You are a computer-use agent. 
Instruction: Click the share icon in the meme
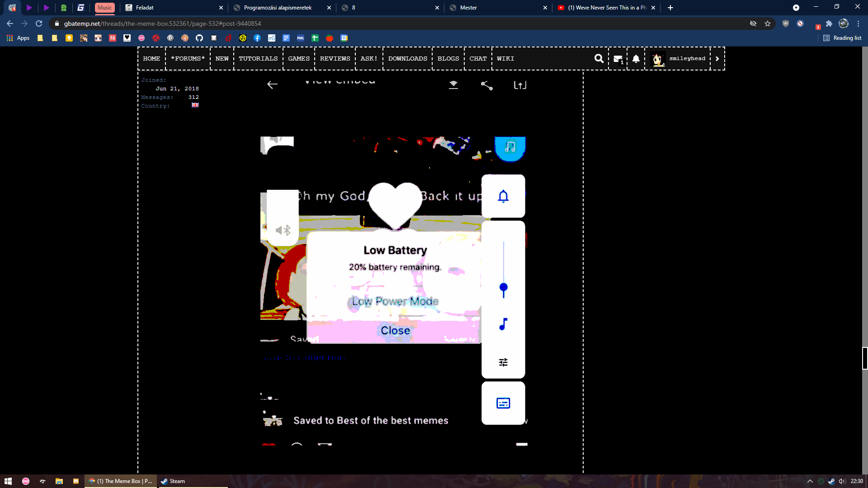pos(486,85)
